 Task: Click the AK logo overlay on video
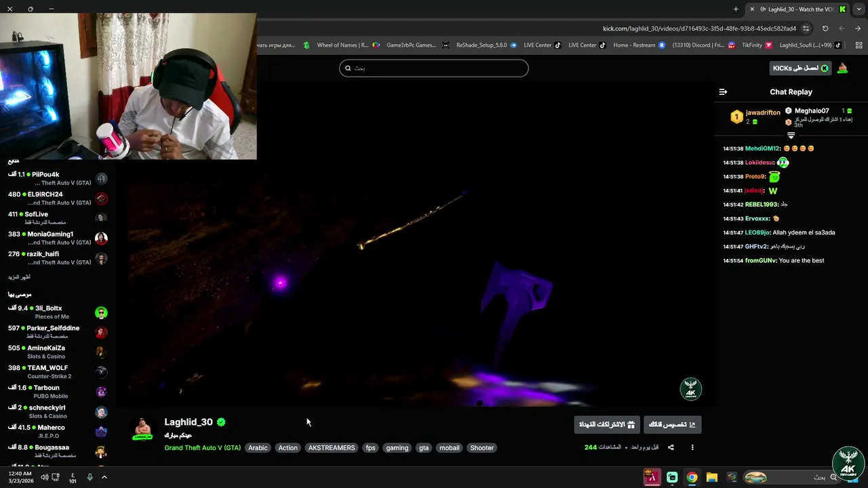point(690,389)
